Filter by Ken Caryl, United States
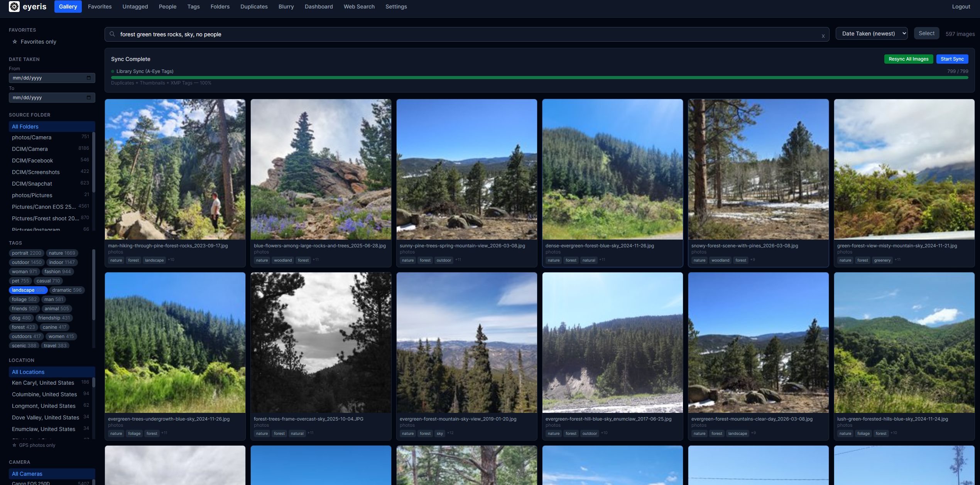Viewport: 980px width, 485px height. click(50, 383)
